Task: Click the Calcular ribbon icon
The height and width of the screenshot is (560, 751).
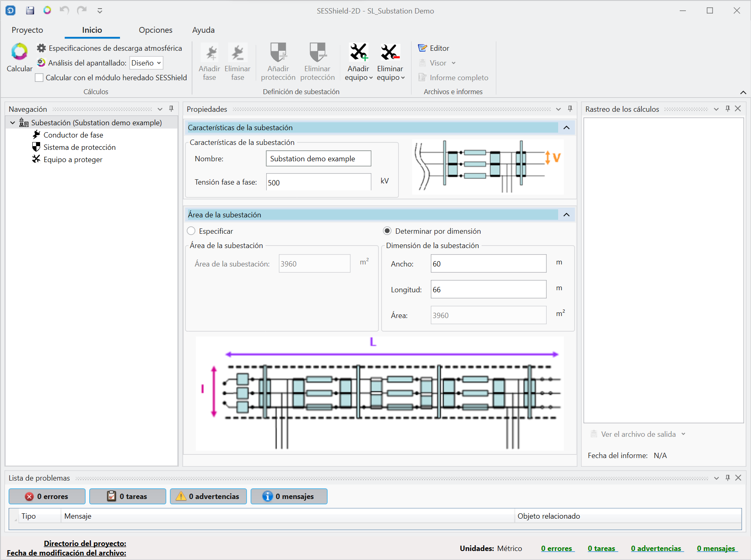Action: pyautogui.click(x=19, y=52)
